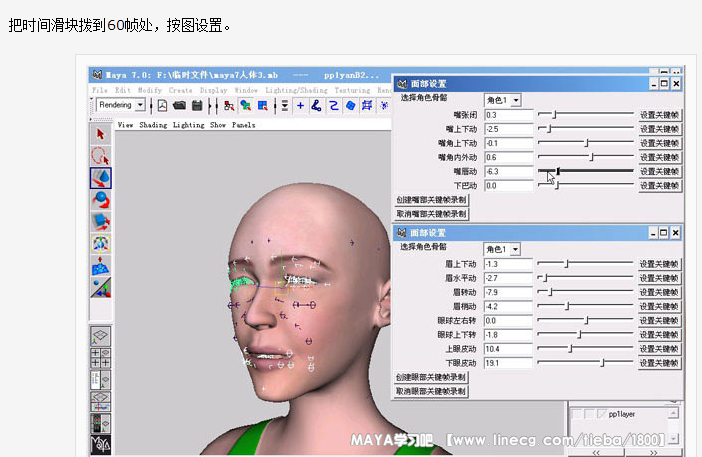Click the 嘴上下动 value field
The height and width of the screenshot is (457, 702).
click(x=509, y=129)
